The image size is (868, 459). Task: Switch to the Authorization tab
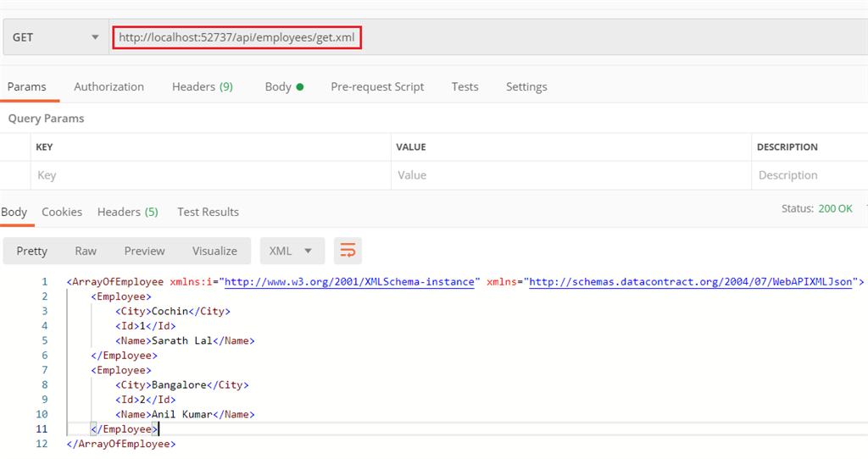[108, 86]
